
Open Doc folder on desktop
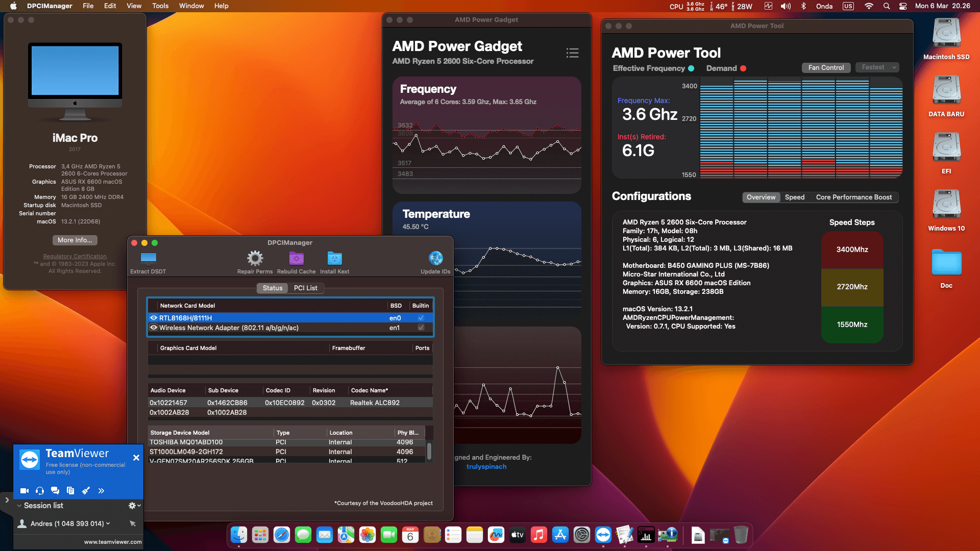(946, 263)
